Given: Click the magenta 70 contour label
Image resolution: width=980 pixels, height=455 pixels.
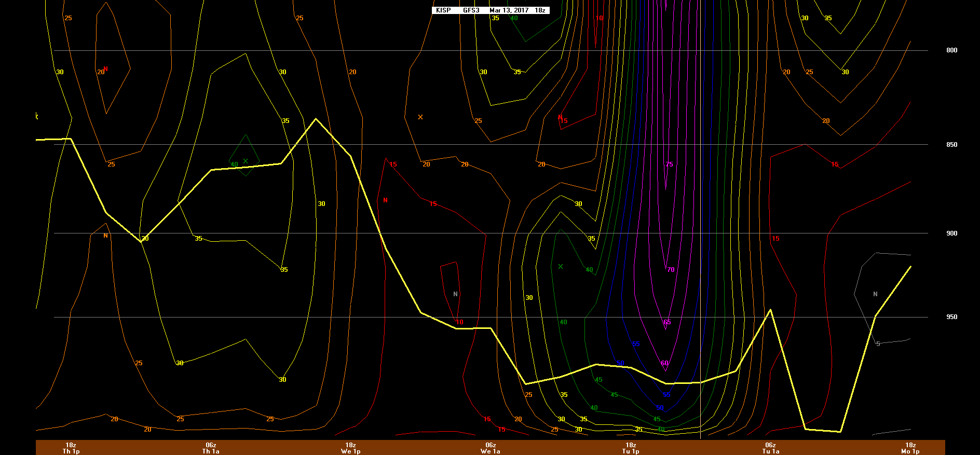Looking at the screenshot, I should click(x=671, y=270).
